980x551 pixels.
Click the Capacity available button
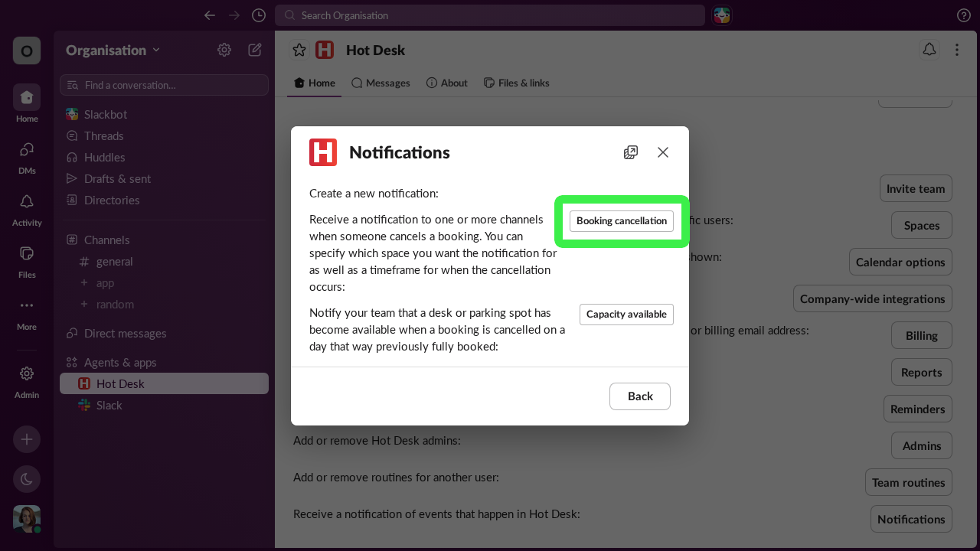coord(626,315)
